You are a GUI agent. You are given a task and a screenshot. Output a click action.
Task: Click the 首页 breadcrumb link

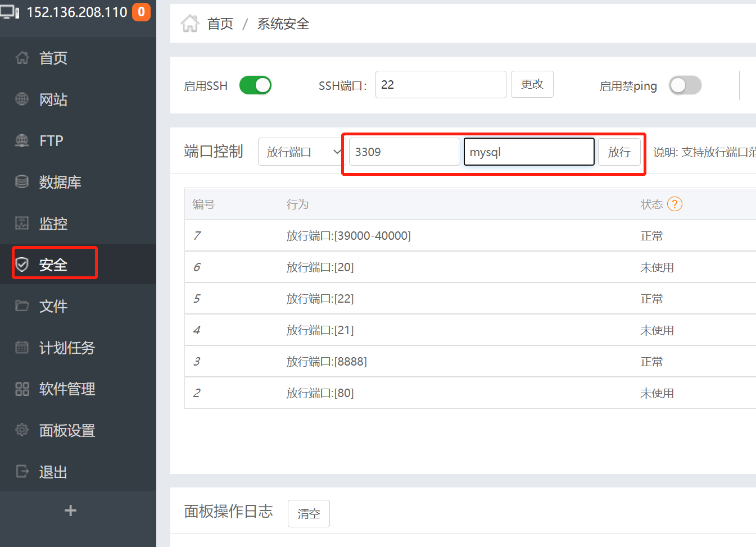tap(220, 24)
